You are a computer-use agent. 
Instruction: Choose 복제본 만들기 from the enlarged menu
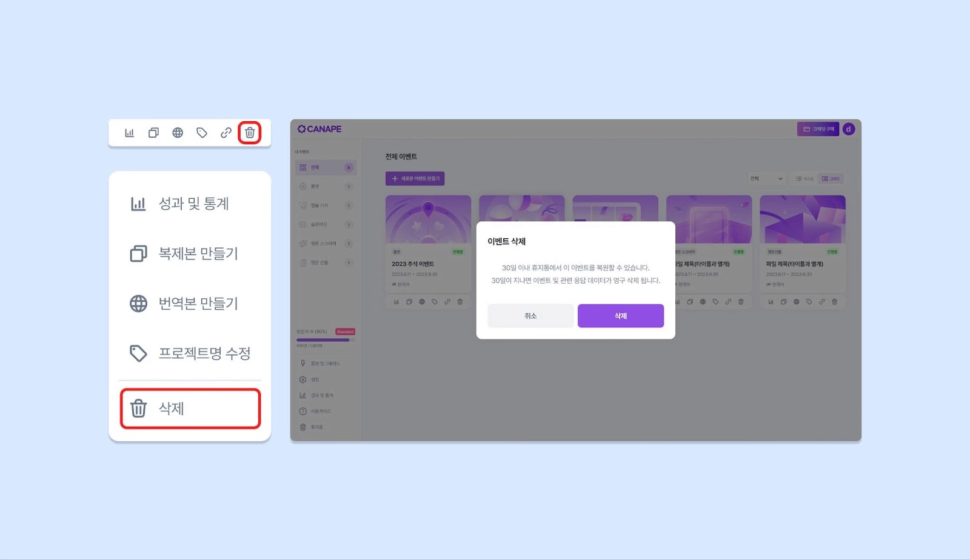pyautogui.click(x=190, y=253)
